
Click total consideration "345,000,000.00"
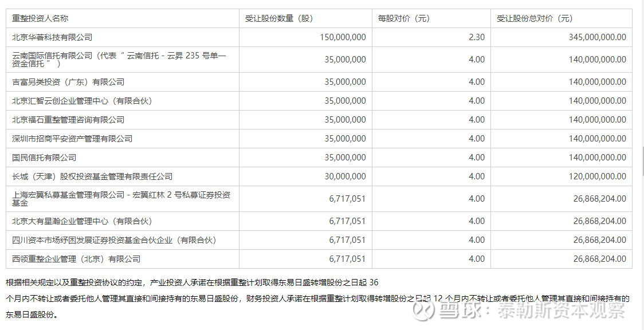[x=598, y=37]
